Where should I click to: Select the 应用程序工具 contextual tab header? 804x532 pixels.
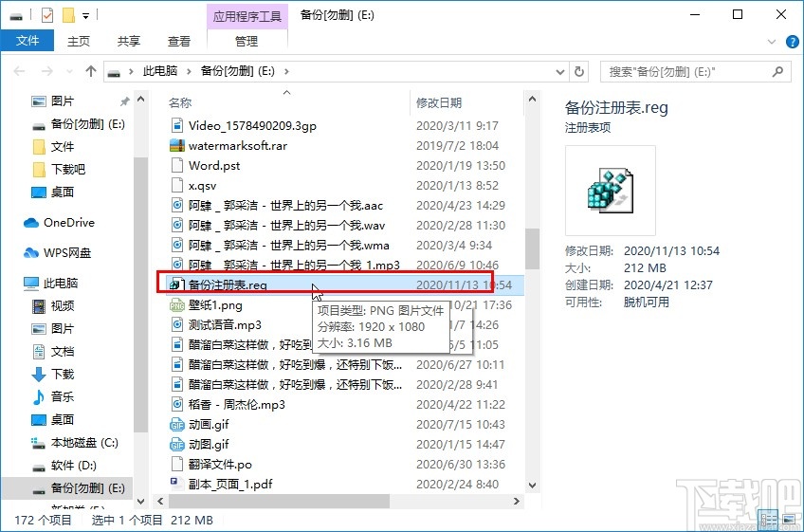point(247,16)
